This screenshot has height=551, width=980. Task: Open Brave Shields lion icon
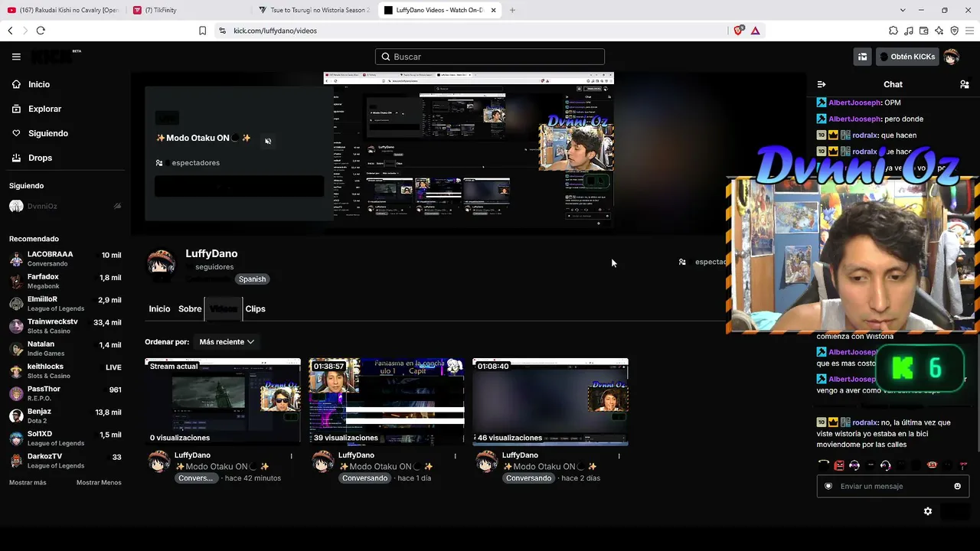click(738, 31)
